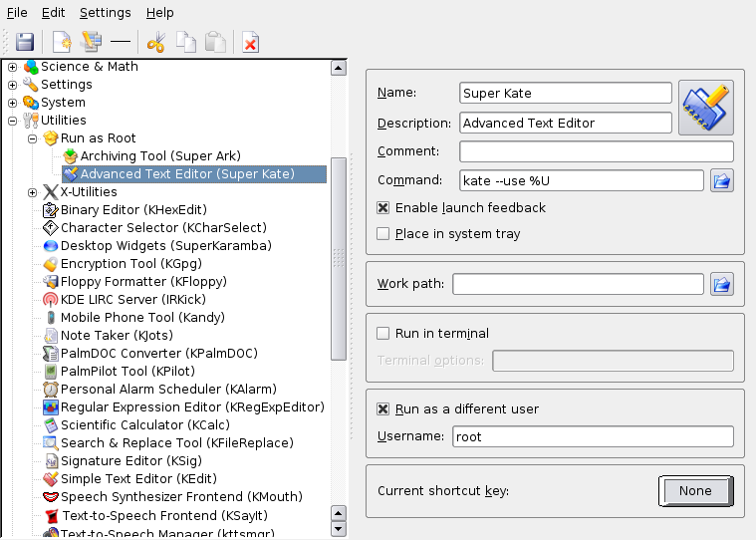Viewport: 756px width, 540px height.
Task: Click the large Super Kate application icon button
Action: pyautogui.click(x=705, y=108)
